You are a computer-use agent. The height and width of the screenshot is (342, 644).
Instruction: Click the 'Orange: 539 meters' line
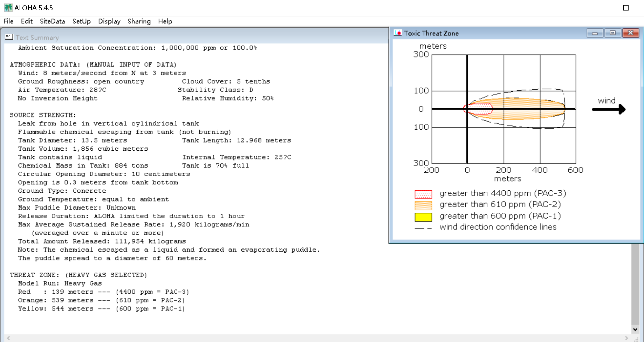(101, 300)
